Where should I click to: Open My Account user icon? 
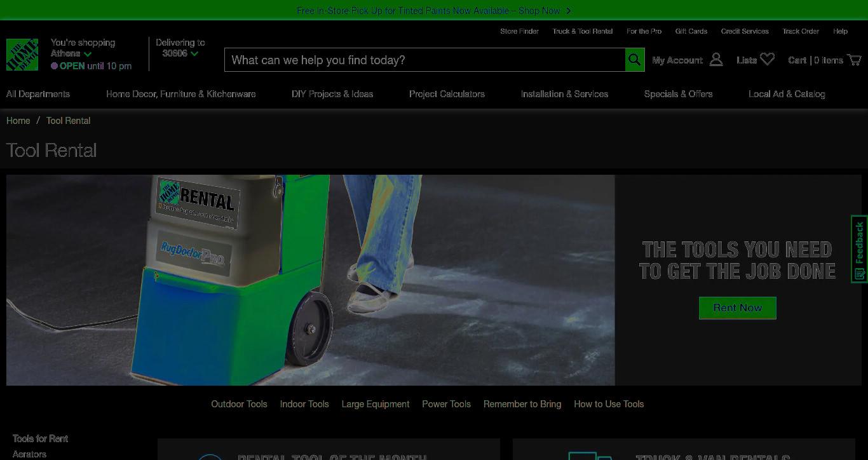(x=716, y=60)
